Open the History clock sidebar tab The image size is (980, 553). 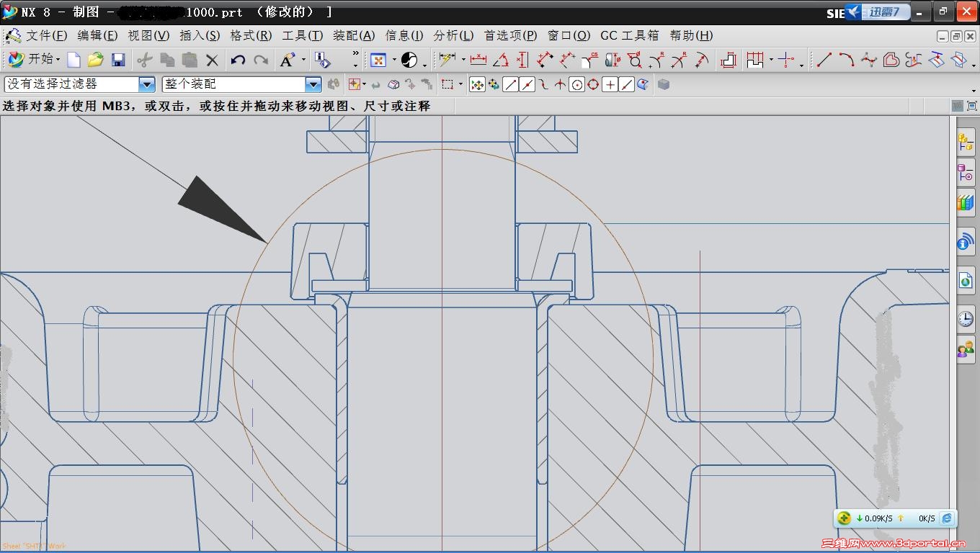point(966,318)
